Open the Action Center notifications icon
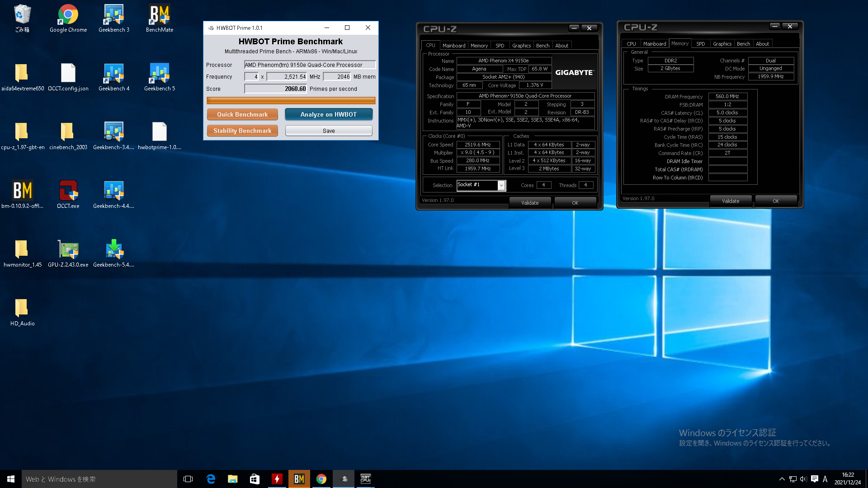Screen dimensions: 868x488 click(x=815, y=479)
